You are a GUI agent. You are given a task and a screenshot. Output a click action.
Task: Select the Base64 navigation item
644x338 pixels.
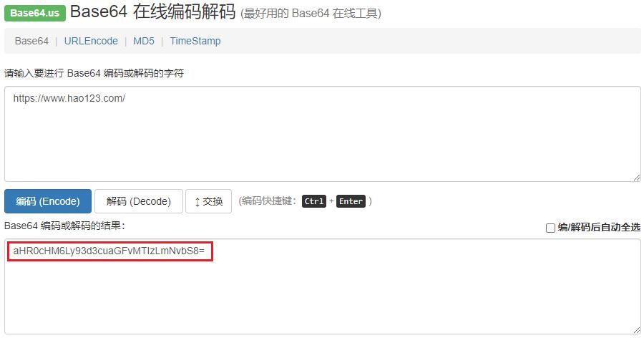point(31,41)
